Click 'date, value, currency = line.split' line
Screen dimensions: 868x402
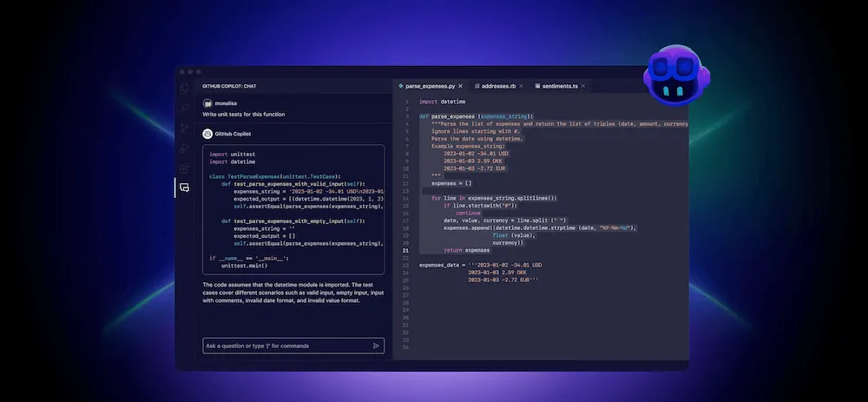coord(505,221)
